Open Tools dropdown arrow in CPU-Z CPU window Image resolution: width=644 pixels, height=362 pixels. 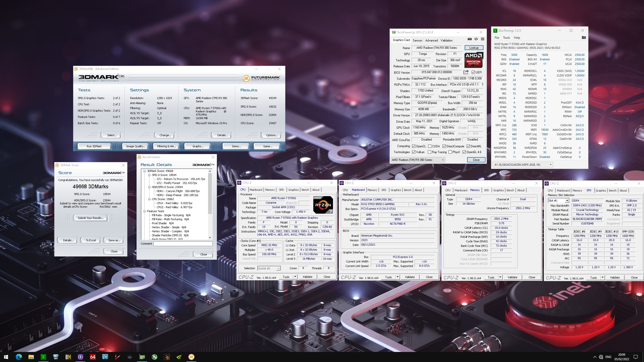tap(295, 277)
